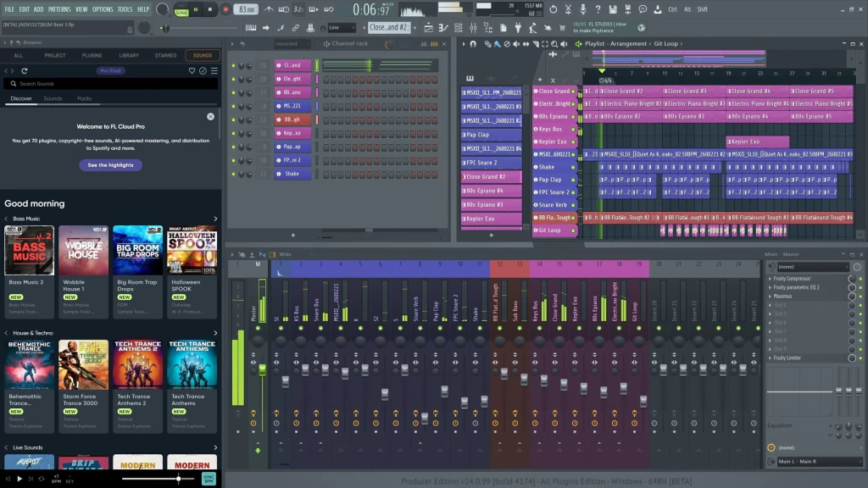The image size is (868, 488).
Task: Switch to the PLUGINS browser tab
Action: click(x=92, y=55)
